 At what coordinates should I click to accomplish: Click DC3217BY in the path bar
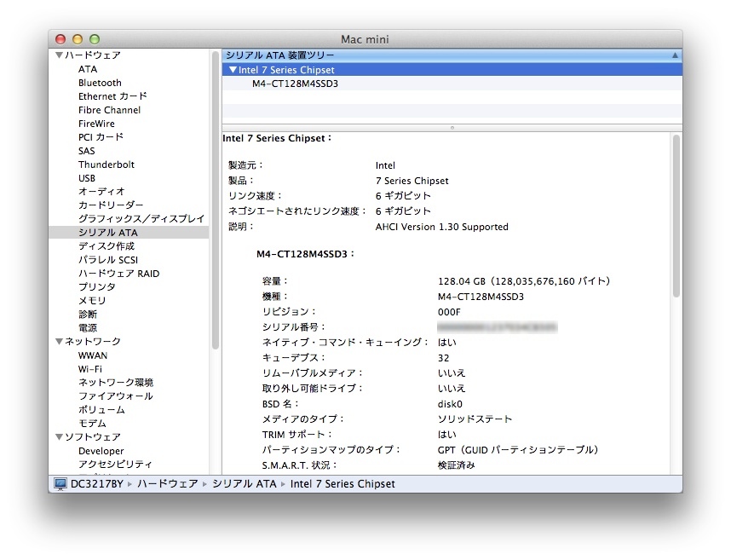tap(97, 484)
